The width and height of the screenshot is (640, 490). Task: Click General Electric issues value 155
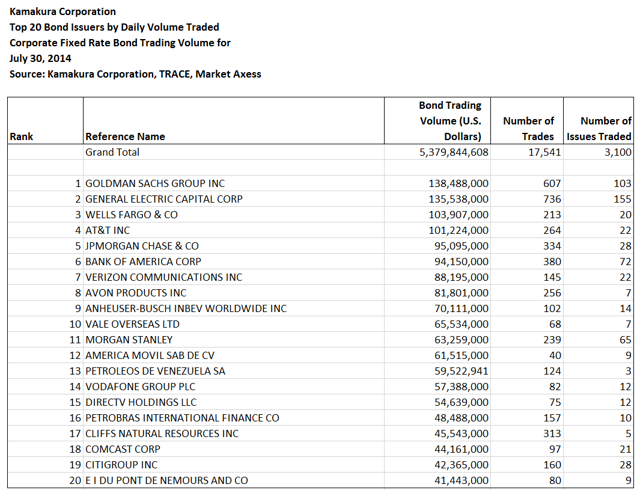click(622, 199)
